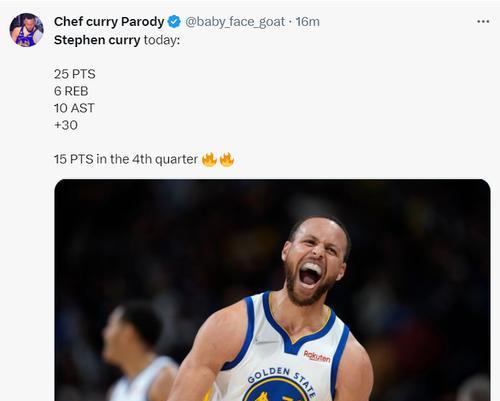The width and height of the screenshot is (500, 401).
Task: Select the 6 REB stat line
Action: point(71,91)
